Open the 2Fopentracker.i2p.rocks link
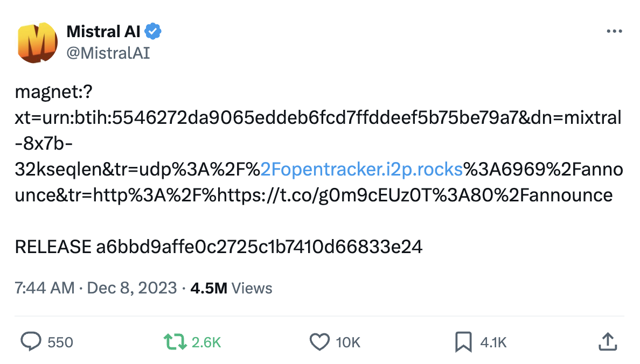Image resolution: width=640 pixels, height=364 pixels. [x=361, y=169]
